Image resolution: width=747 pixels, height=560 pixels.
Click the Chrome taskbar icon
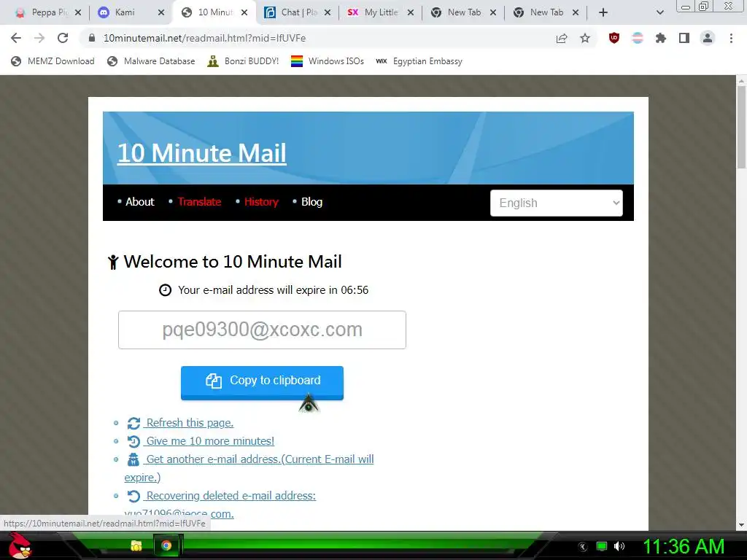coord(166,545)
